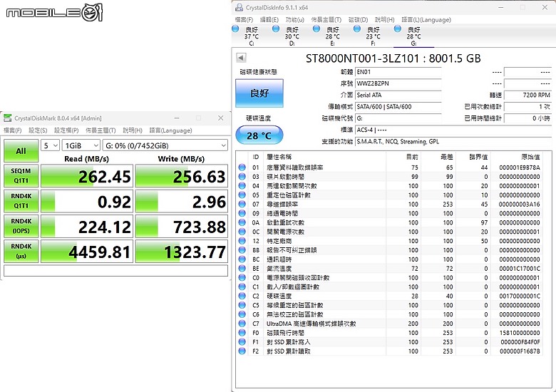This screenshot has width=556, height=392.
Task: Click the blue 良好 health status button
Action: pos(259,93)
